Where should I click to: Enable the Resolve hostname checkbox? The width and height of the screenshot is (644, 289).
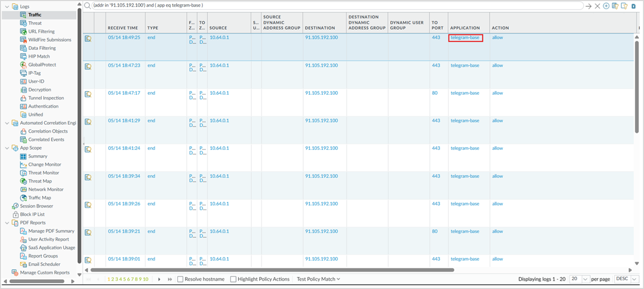tap(180, 279)
